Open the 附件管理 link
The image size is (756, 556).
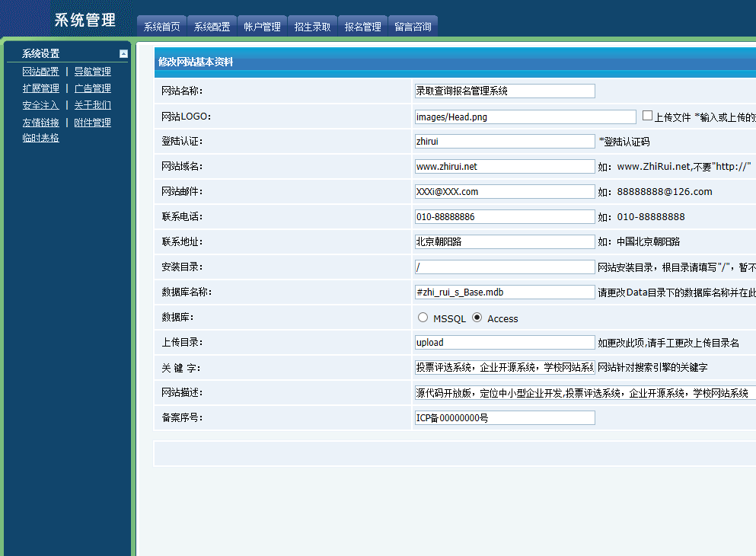click(x=93, y=123)
